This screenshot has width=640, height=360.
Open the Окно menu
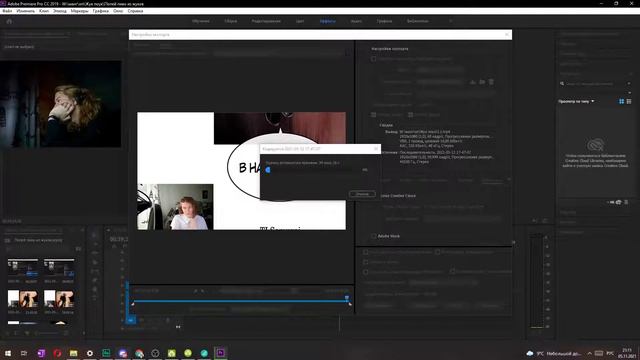[x=118, y=11]
